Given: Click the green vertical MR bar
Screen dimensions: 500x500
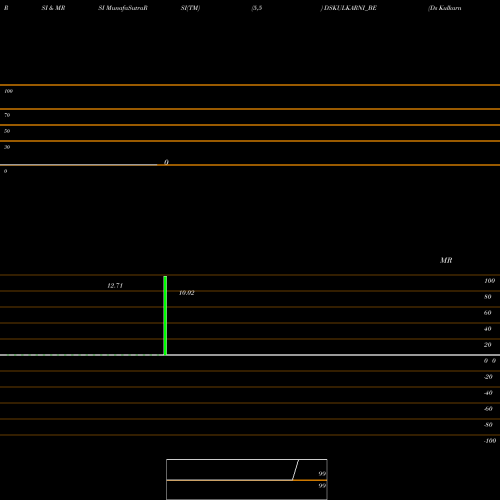Looking at the screenshot, I should point(165,315).
